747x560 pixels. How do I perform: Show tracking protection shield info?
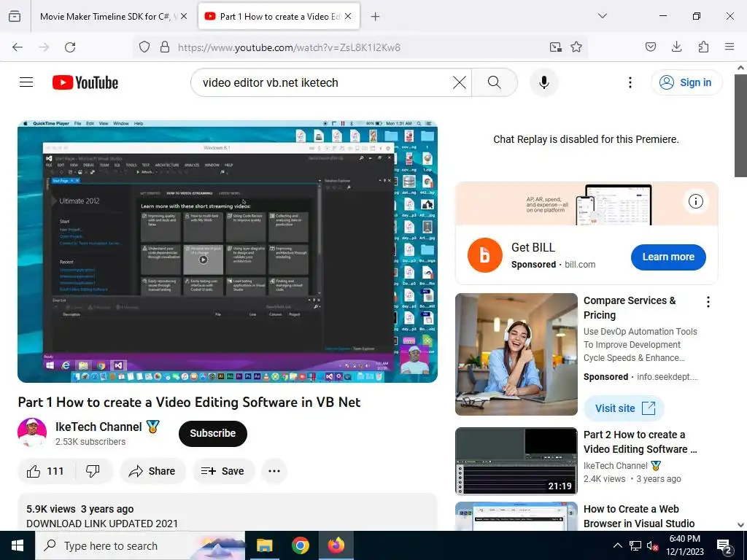tap(144, 47)
